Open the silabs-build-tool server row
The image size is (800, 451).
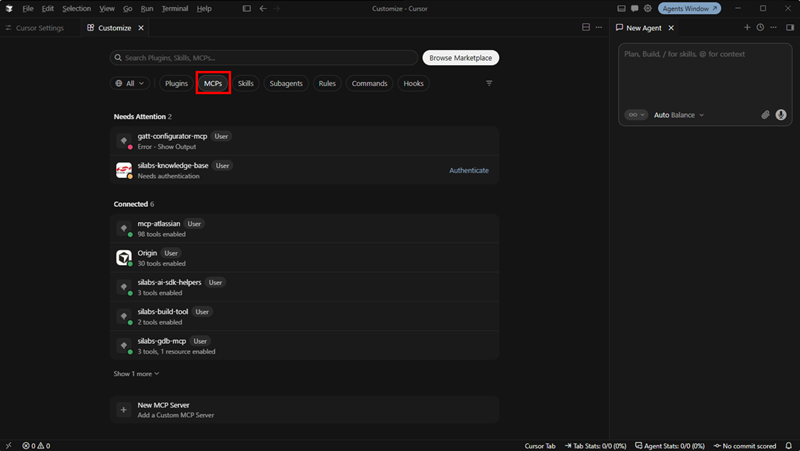click(x=304, y=316)
